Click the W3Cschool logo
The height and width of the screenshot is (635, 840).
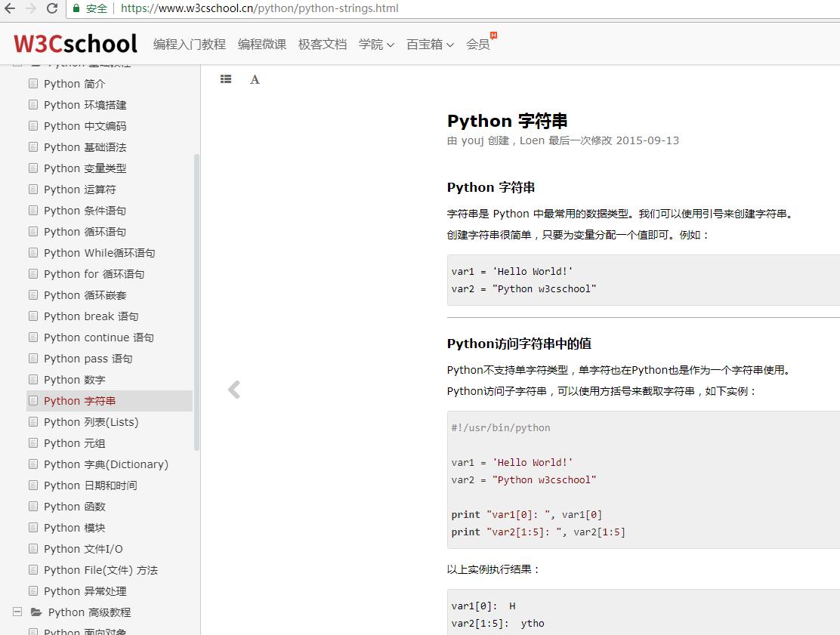click(x=73, y=43)
